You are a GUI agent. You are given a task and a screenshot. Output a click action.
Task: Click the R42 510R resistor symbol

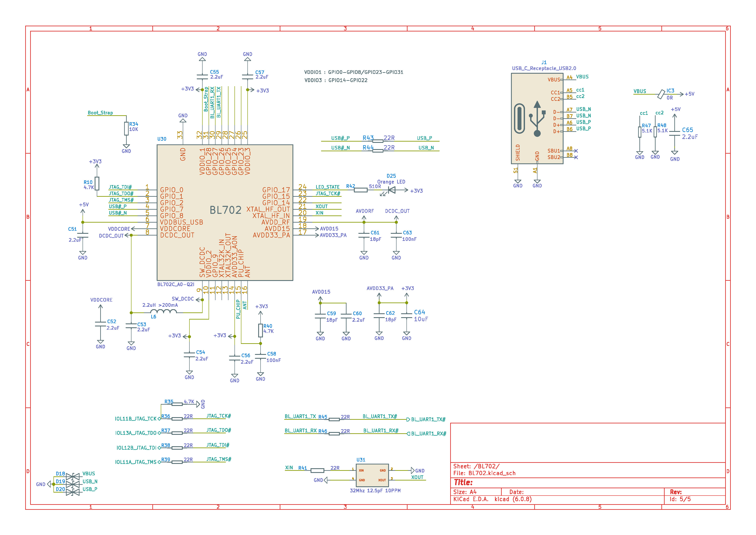(361, 190)
